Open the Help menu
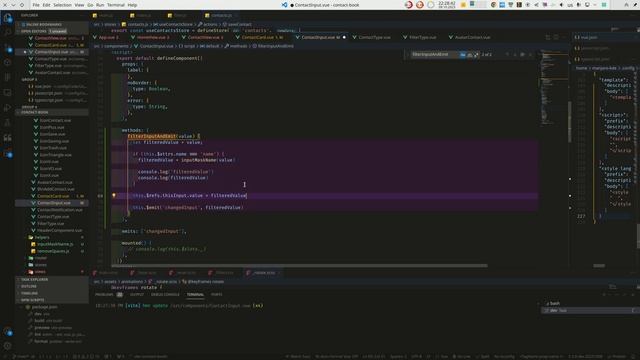The width and height of the screenshot is (640, 360). tap(132, 5)
